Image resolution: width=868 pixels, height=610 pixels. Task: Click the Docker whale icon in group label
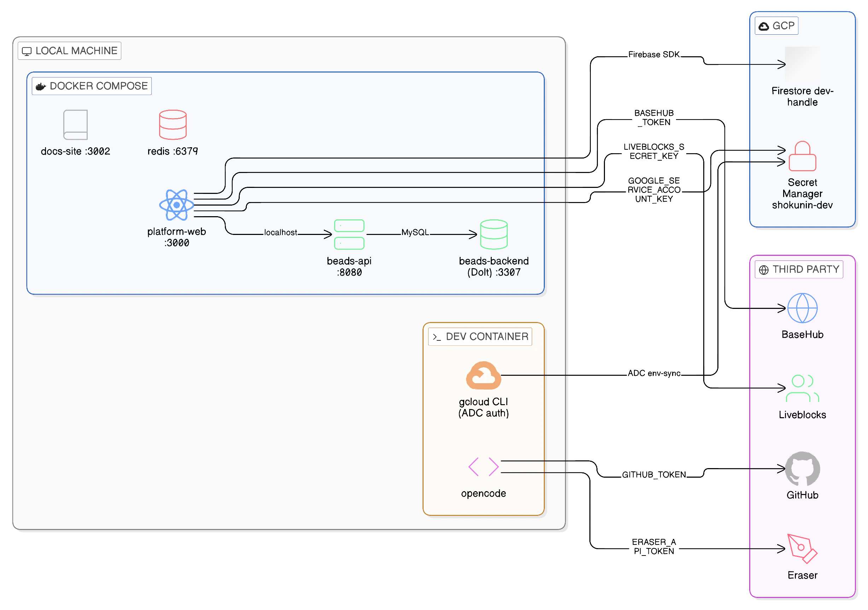pos(41,87)
